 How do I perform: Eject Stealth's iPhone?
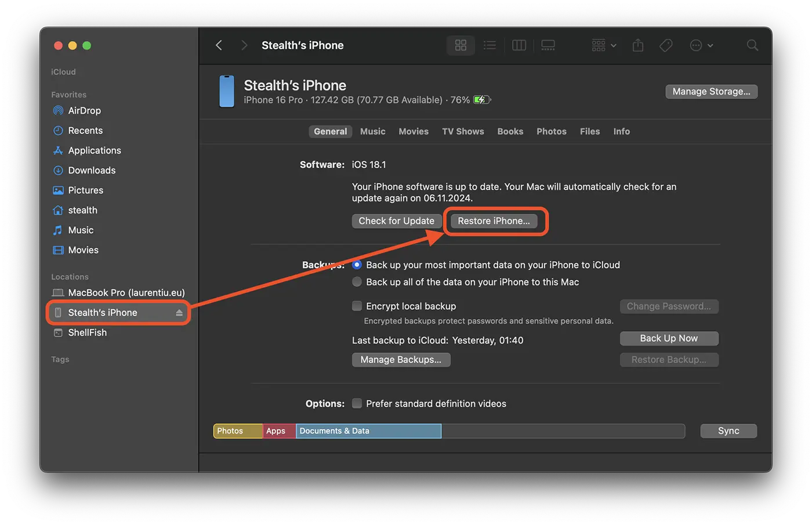179,313
